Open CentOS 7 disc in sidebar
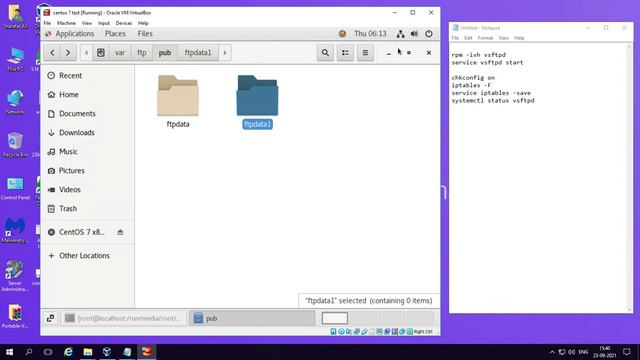The image size is (640, 360). point(82,232)
